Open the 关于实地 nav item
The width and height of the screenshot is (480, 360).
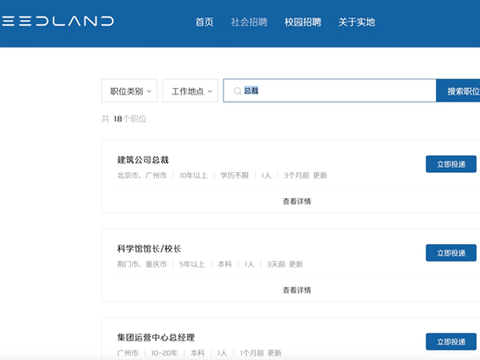tap(357, 22)
